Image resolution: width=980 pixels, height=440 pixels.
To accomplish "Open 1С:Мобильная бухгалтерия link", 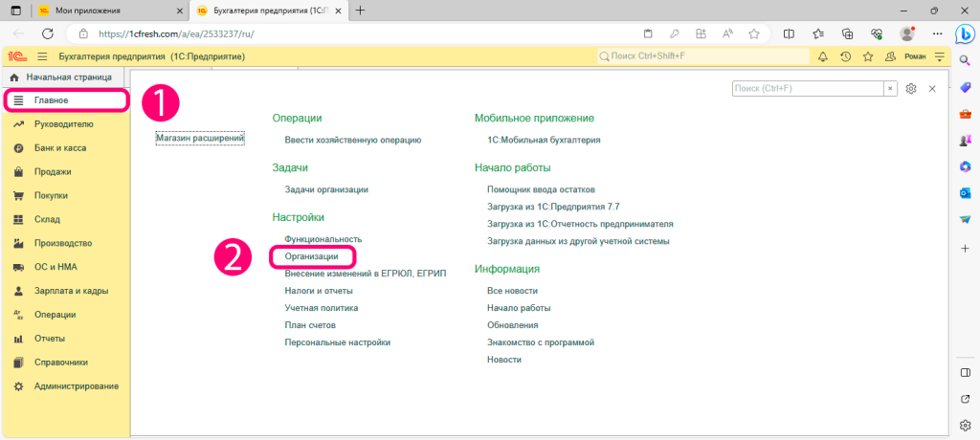I will coord(544,140).
